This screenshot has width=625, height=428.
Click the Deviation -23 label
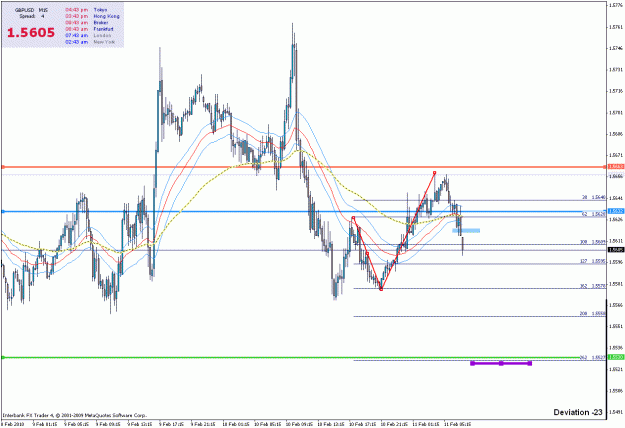tap(578, 412)
